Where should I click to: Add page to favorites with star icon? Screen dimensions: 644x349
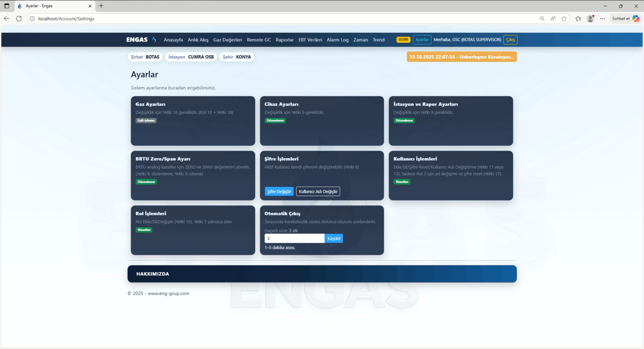[x=564, y=18]
